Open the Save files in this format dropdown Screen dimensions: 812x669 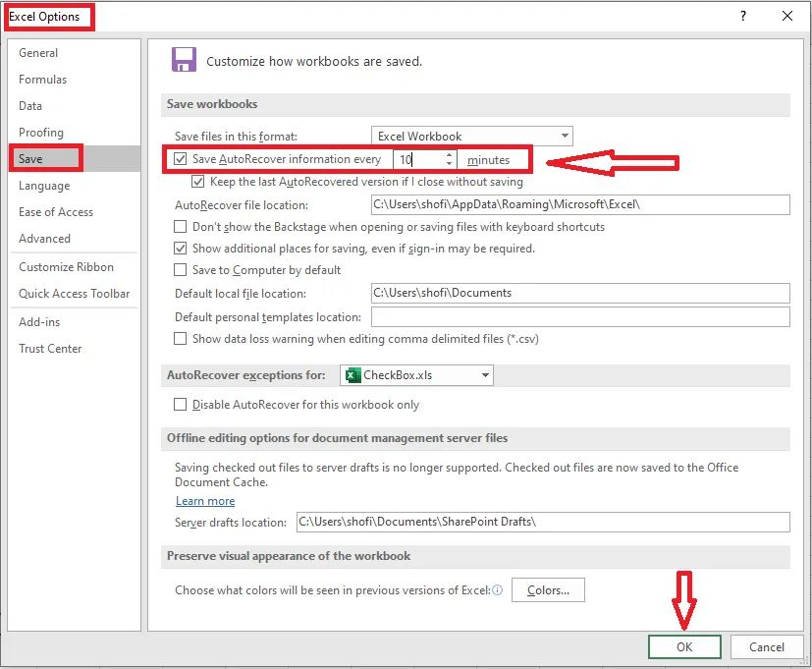(x=471, y=136)
